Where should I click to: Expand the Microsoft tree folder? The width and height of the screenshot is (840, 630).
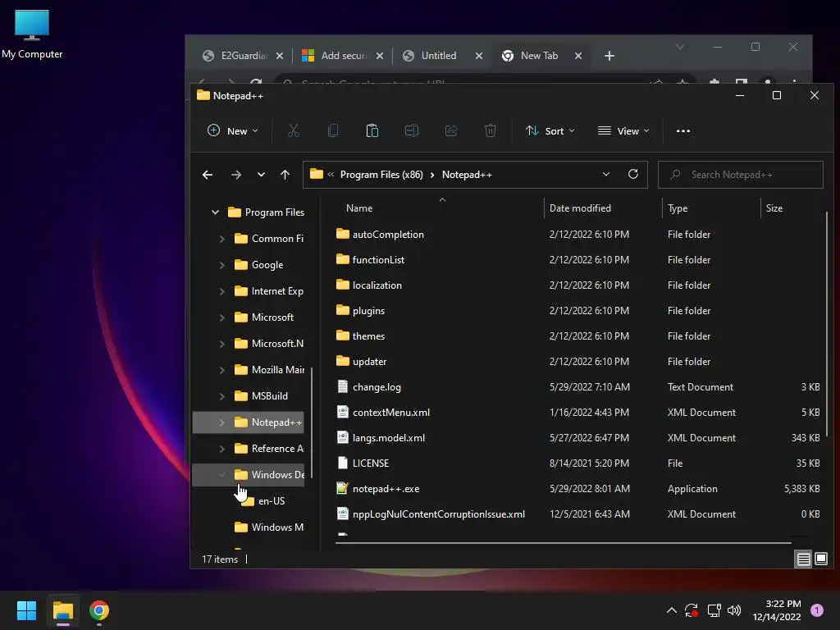click(221, 317)
